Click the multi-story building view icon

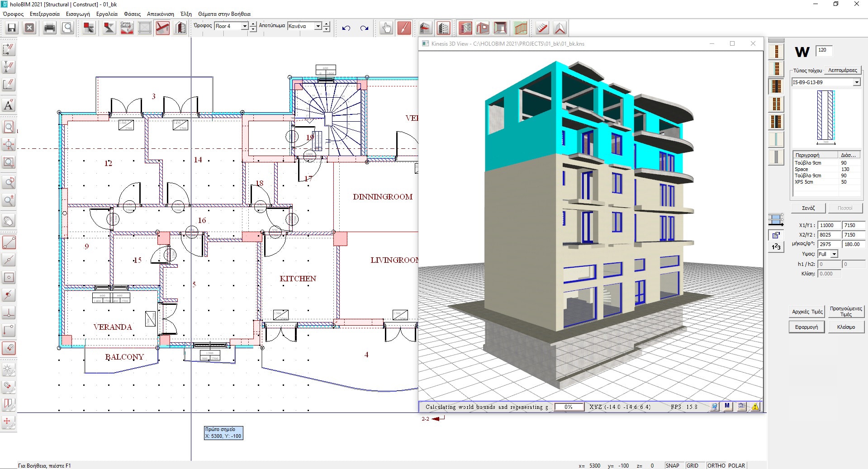click(x=443, y=28)
